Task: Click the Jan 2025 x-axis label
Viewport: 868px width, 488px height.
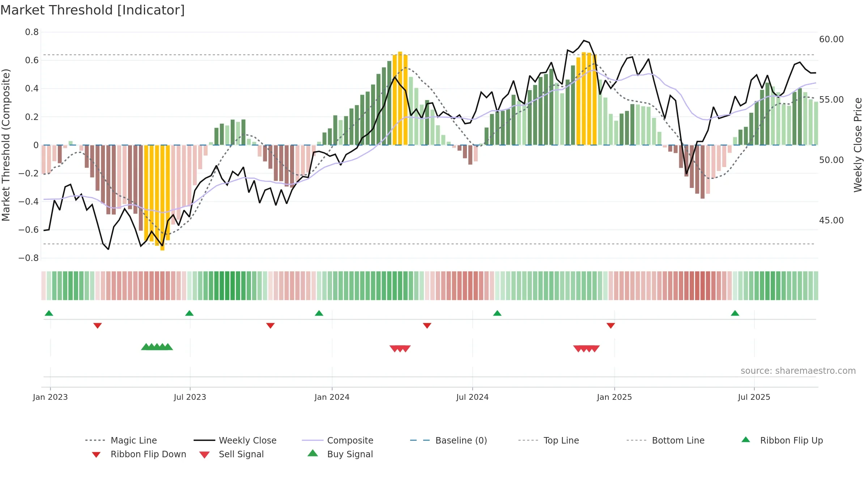Action: (614, 397)
